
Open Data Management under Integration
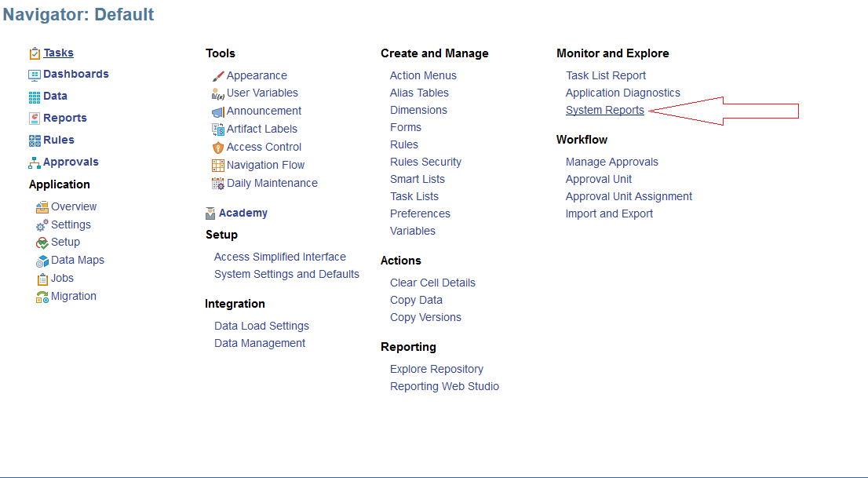pos(259,343)
